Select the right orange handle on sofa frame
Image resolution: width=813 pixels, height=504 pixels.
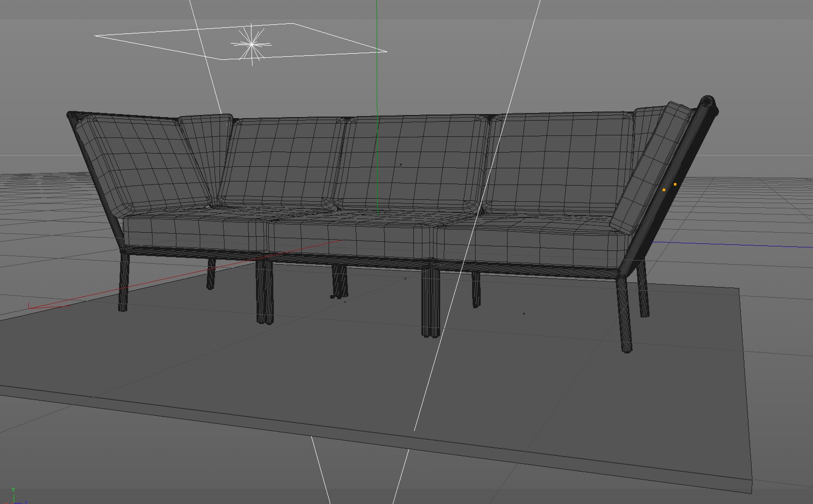click(x=675, y=184)
